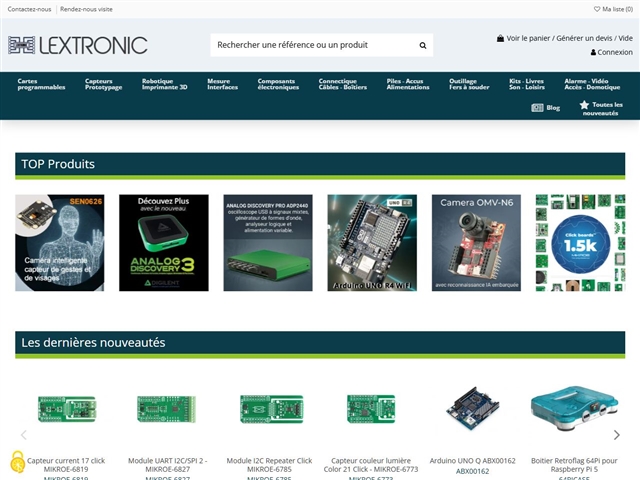Click the Contactez-nous link
Screen dimensions: 640x480
[x=29, y=9]
